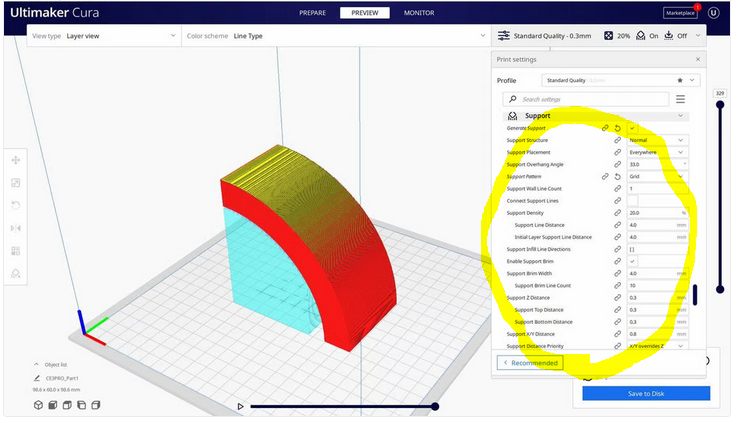Image resolution: width=738 pixels, height=424 pixels.
Task: Switch to 3D perspective view cube icon
Action: [x=39, y=405]
